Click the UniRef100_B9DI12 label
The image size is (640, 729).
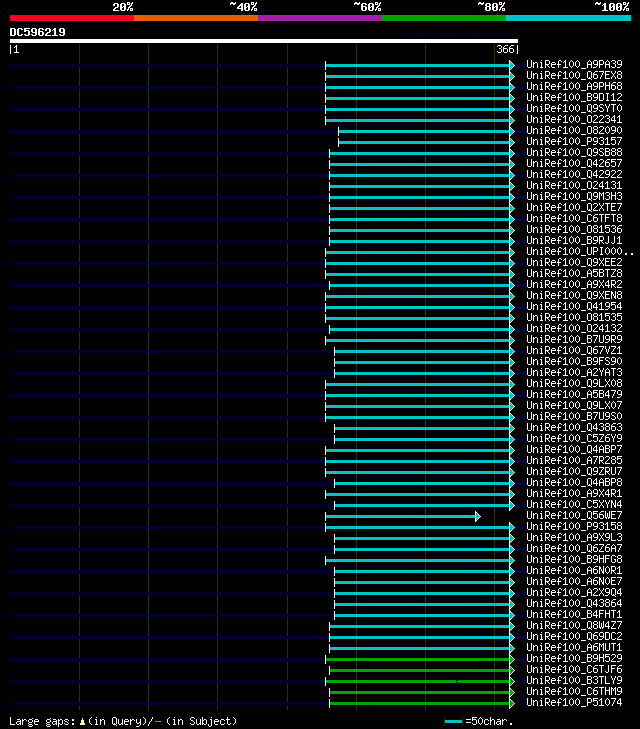tap(574, 97)
